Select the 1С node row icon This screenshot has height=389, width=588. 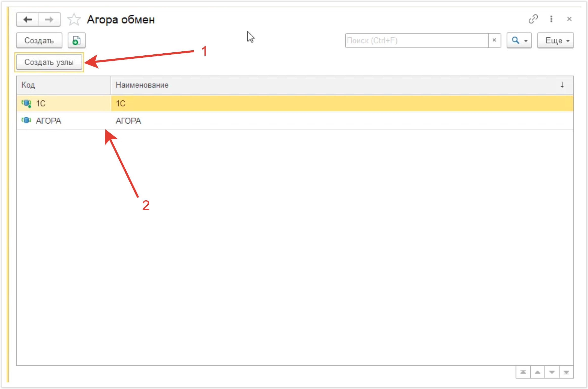(x=26, y=103)
